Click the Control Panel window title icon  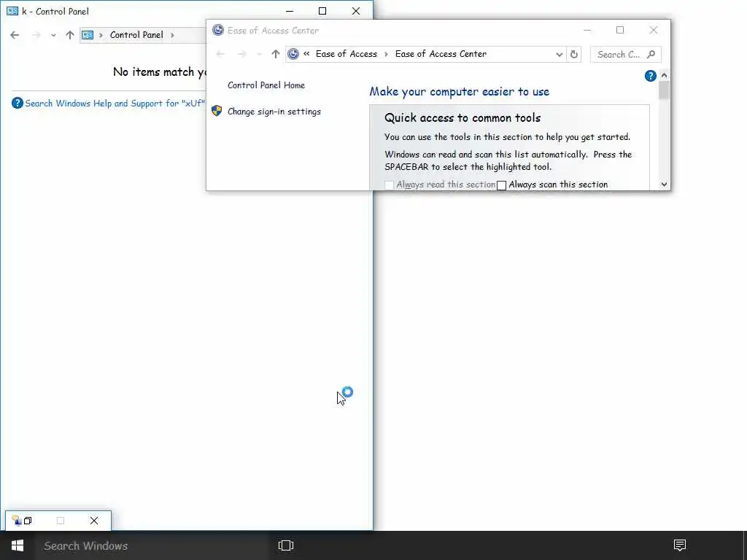point(12,11)
